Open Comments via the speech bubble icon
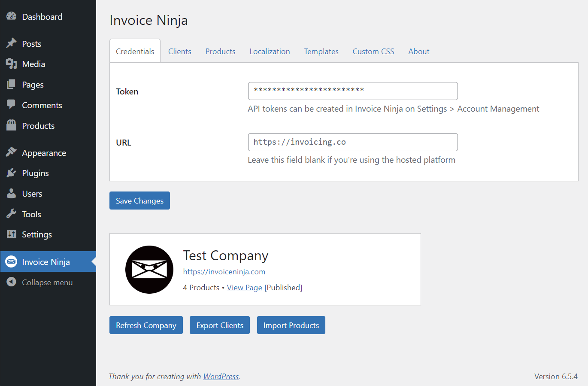The width and height of the screenshot is (588, 386). pos(11,105)
